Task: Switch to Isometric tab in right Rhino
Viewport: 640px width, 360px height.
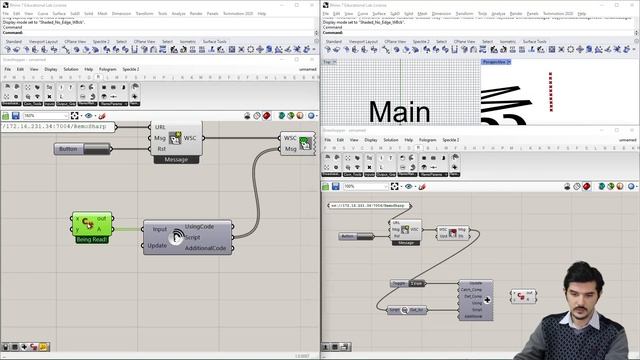Action: pos(507,42)
